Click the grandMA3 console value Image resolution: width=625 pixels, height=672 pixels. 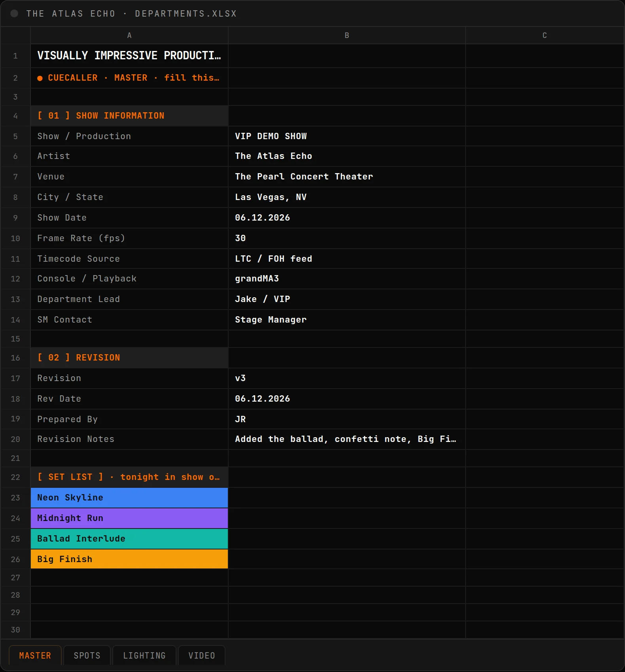pyautogui.click(x=347, y=279)
